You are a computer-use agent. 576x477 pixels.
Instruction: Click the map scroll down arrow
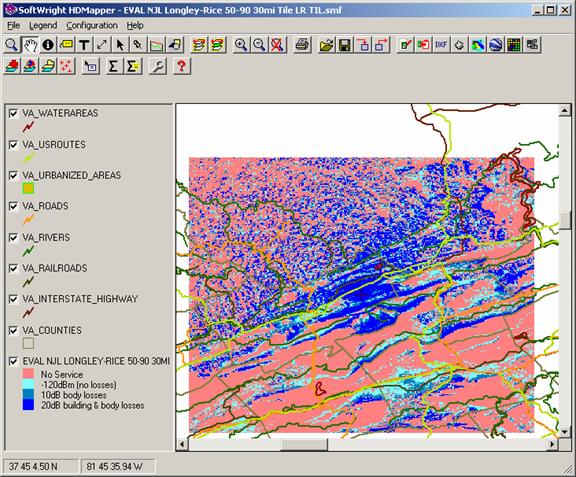pyautogui.click(x=565, y=432)
